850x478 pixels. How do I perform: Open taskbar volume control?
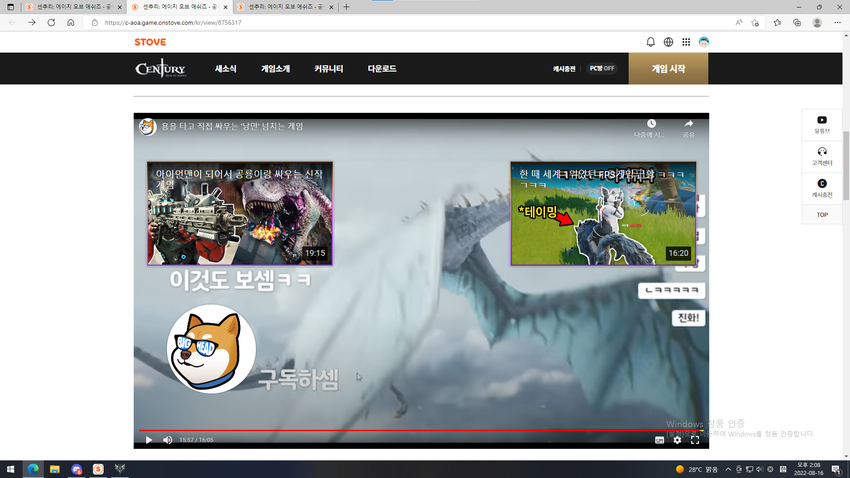[759, 469]
